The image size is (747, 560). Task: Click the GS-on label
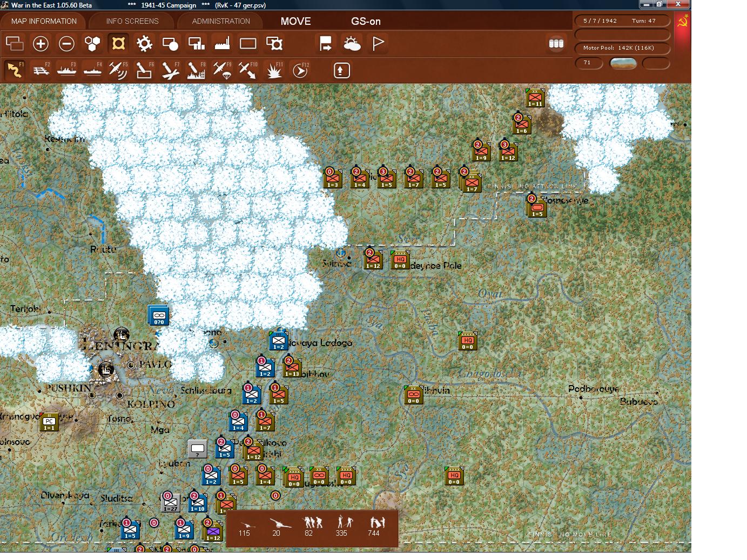pyautogui.click(x=366, y=22)
